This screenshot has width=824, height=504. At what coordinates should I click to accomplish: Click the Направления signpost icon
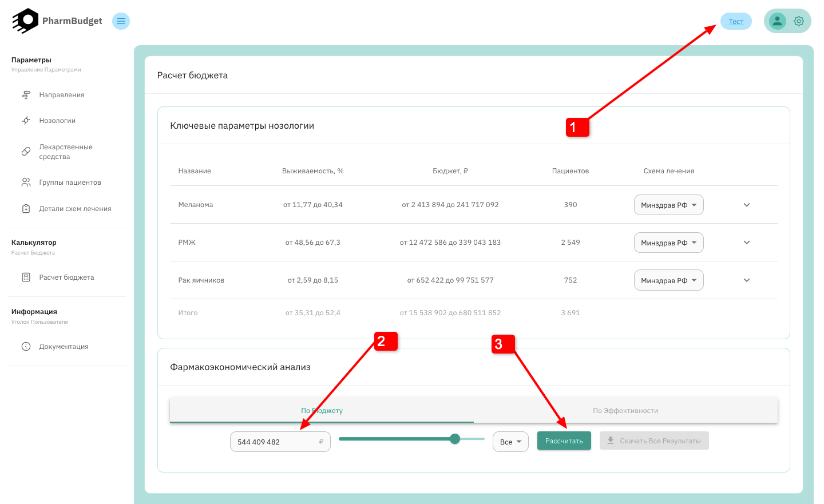coord(26,95)
